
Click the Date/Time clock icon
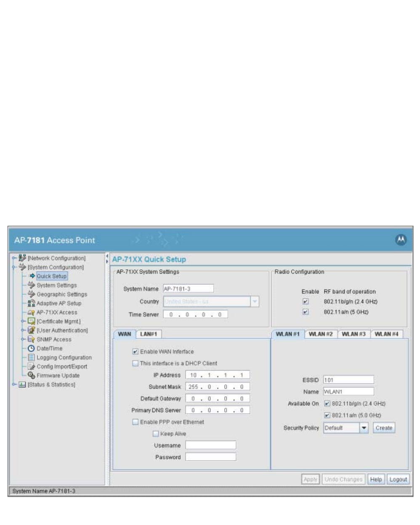[x=31, y=348]
